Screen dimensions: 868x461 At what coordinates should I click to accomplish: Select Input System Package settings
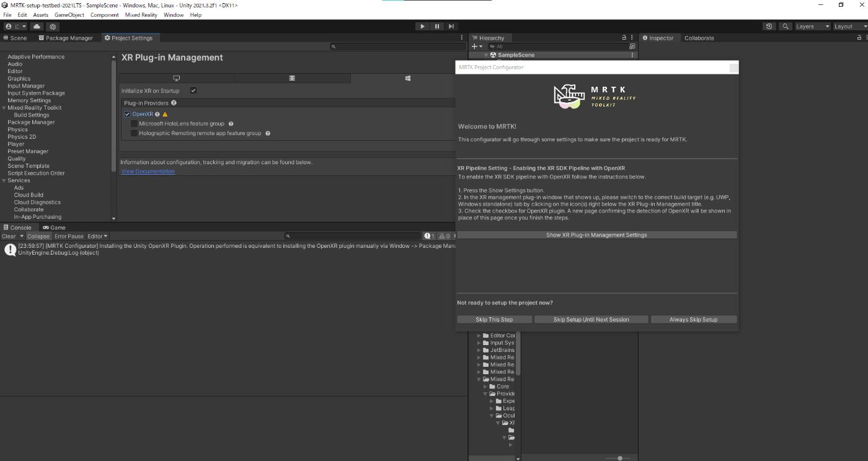pos(36,93)
